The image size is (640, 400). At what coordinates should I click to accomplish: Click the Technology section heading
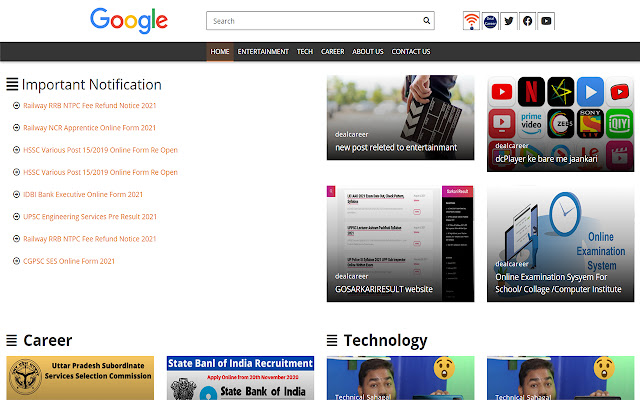(x=385, y=340)
